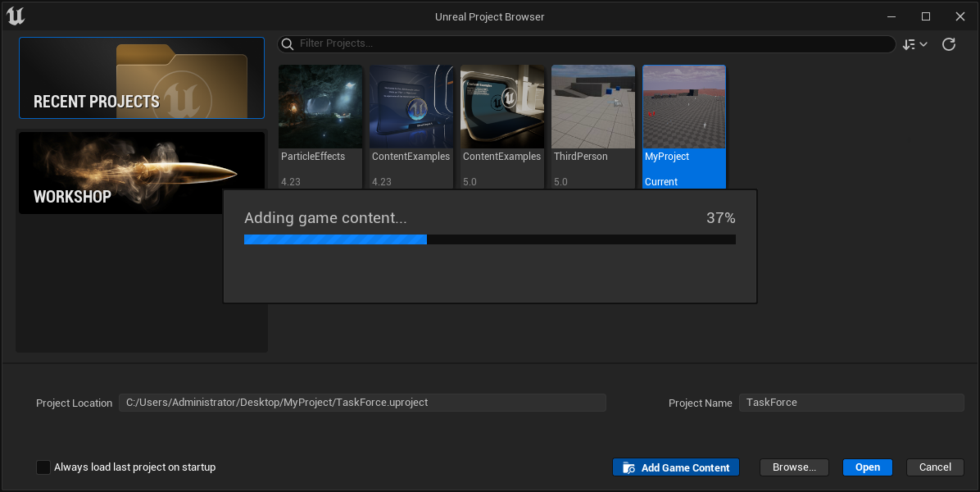980x492 pixels.
Task: Click the search magnifier icon
Action: [288, 43]
